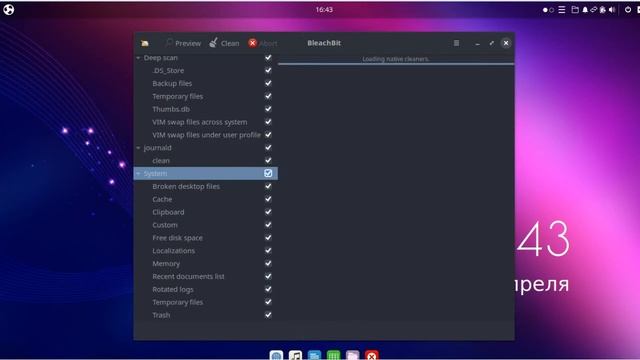Toggle the Thumbs.db checkbox
The image size is (640, 360).
[268, 109]
